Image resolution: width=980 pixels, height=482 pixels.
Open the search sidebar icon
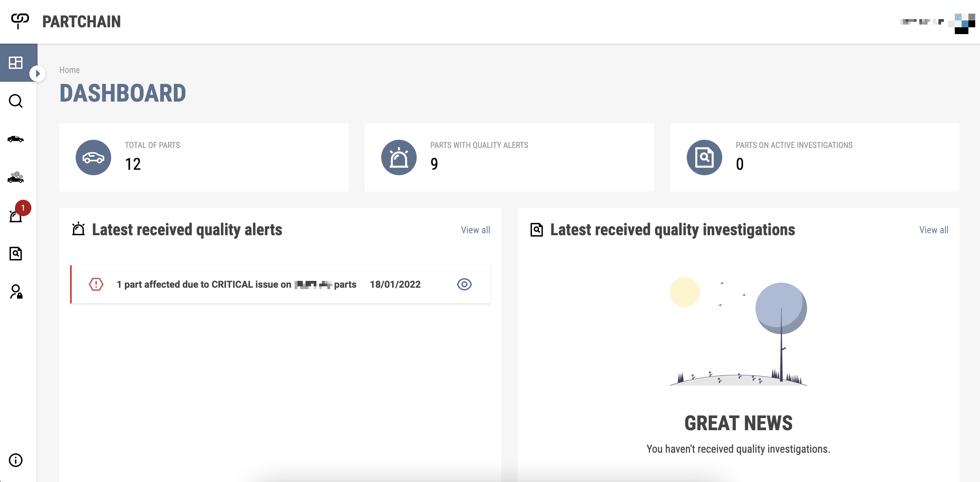pyautogui.click(x=16, y=101)
